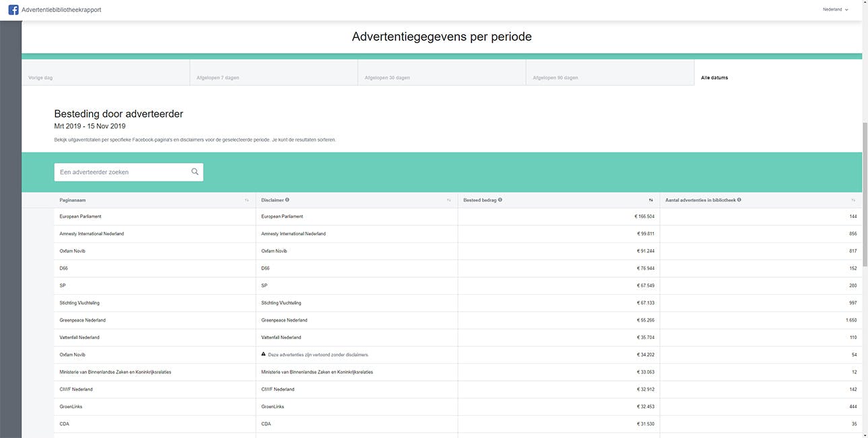This screenshot has width=868, height=438.
Task: Click ad count 1.650 for Greenpeace
Action: pyautogui.click(x=851, y=320)
